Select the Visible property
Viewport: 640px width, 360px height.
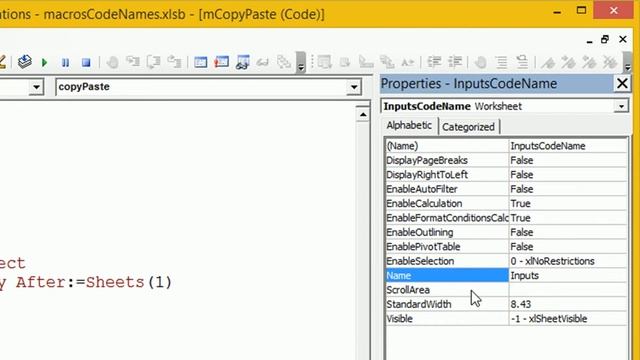pyautogui.click(x=447, y=319)
